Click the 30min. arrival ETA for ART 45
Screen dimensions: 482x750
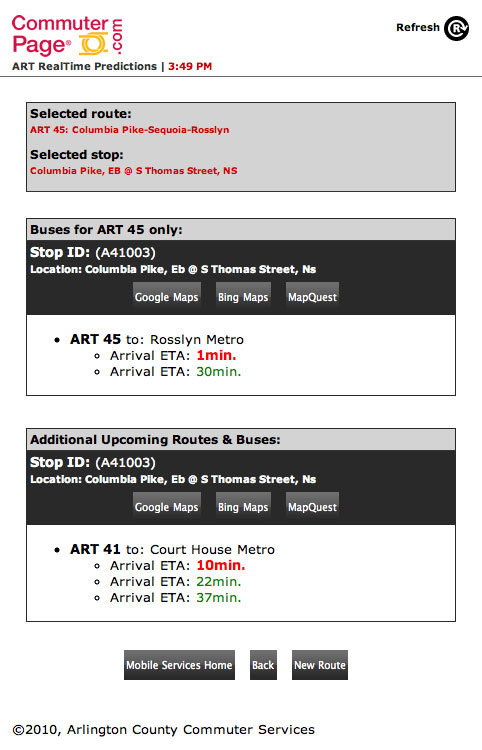[x=219, y=372]
